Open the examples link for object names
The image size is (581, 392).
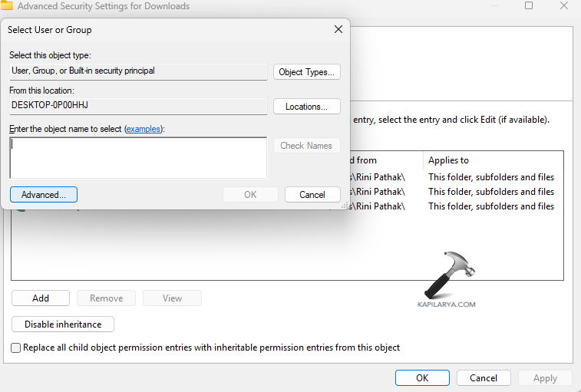144,129
